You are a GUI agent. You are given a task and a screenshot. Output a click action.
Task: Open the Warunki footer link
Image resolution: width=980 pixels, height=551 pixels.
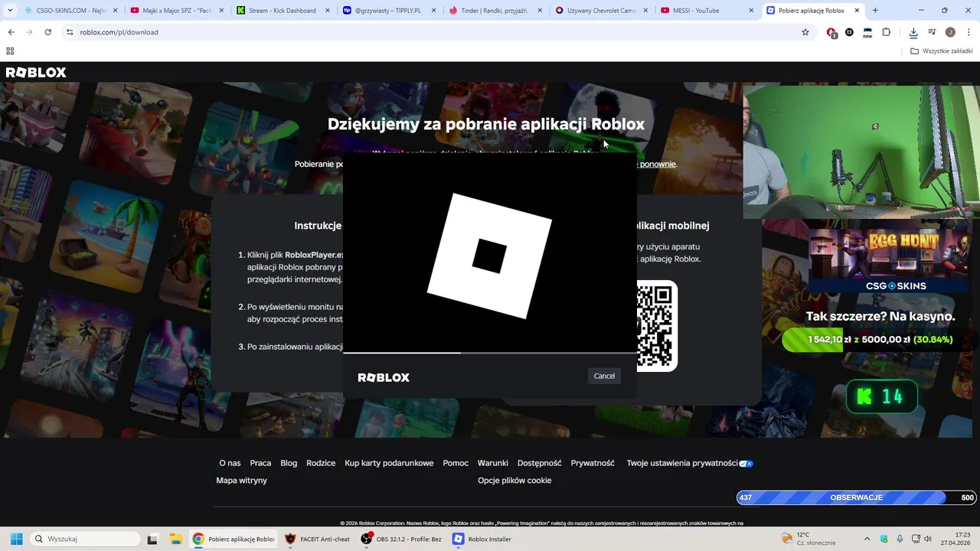click(x=493, y=463)
